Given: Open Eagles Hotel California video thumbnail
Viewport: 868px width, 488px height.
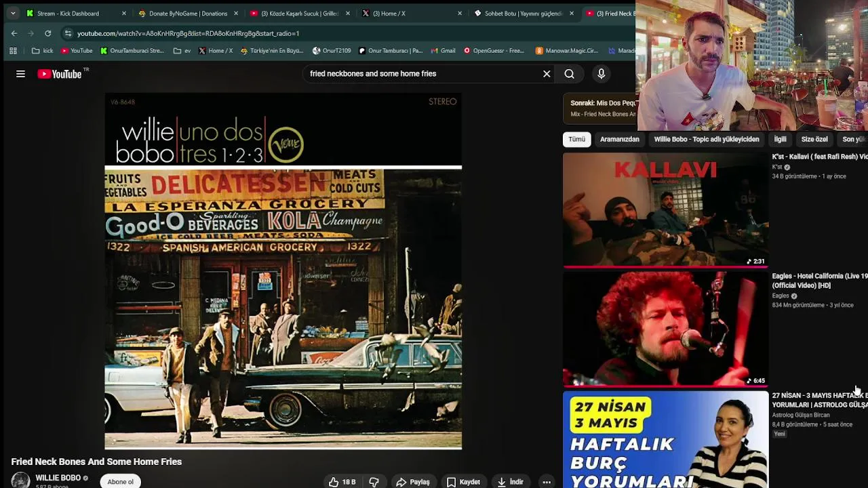Looking at the screenshot, I should coord(665,329).
